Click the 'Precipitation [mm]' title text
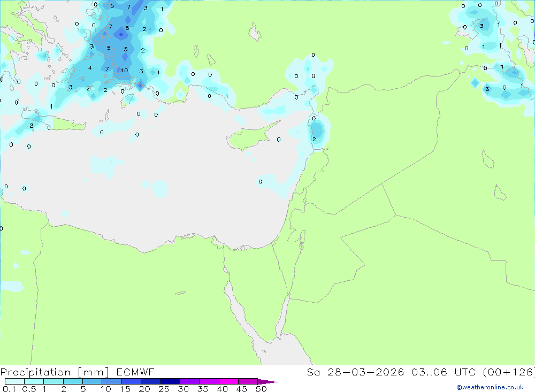The height and width of the screenshot is (392, 535). click(55, 372)
